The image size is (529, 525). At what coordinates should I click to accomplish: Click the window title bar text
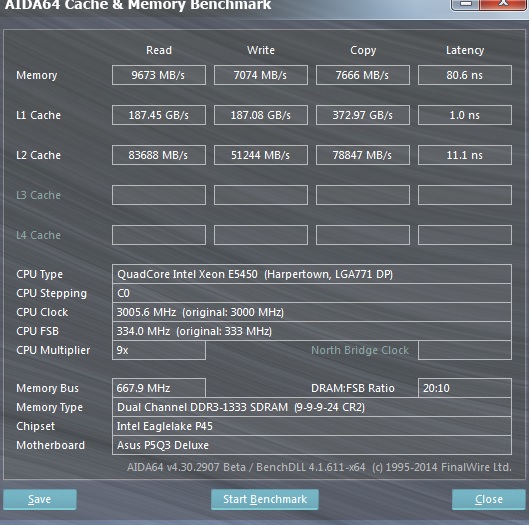coord(138,5)
